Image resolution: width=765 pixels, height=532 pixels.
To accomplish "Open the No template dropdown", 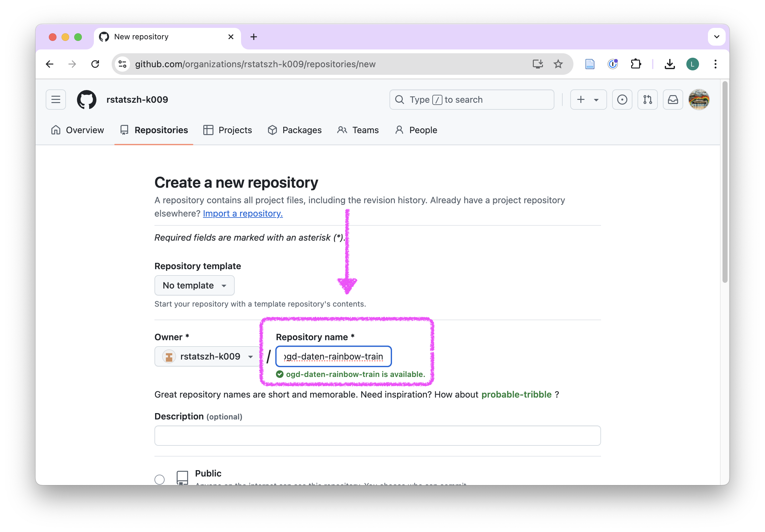I will click(194, 285).
